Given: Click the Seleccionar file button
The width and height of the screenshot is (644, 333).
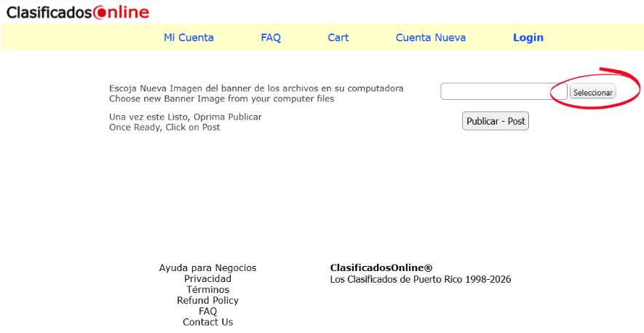Looking at the screenshot, I should [592, 92].
